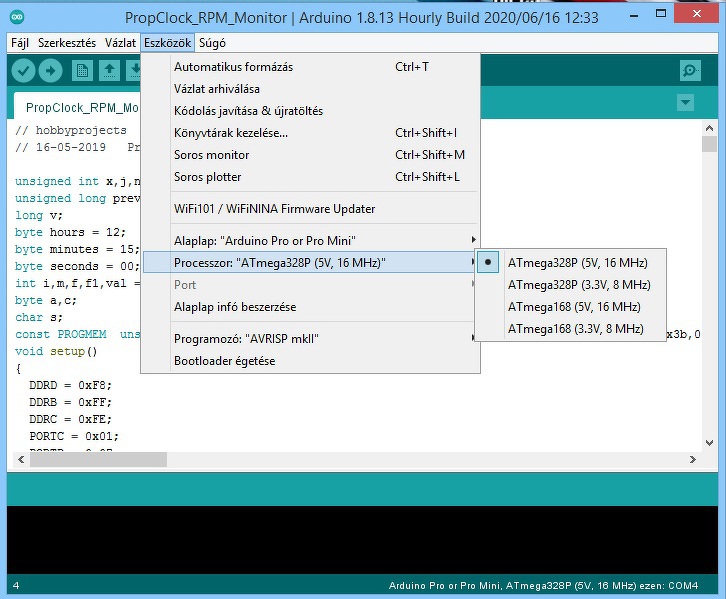The image size is (726, 599).
Task: Click code line 'char s;'
Action: coord(38,318)
